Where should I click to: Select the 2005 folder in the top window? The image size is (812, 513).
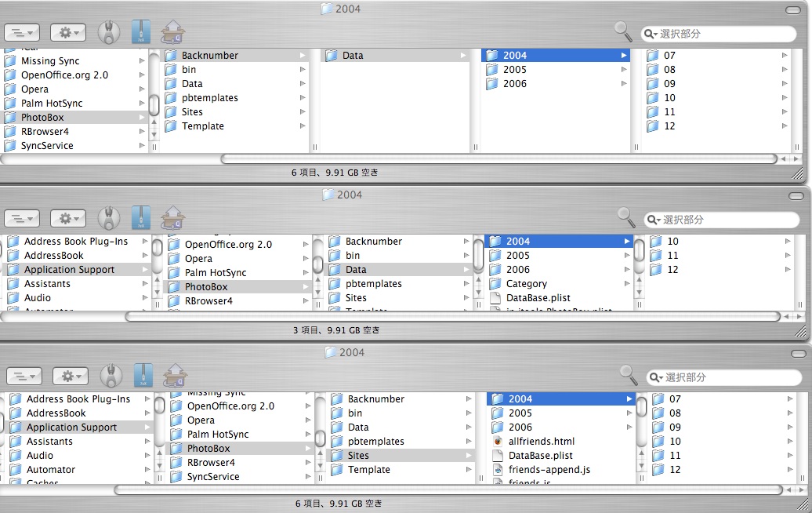pyautogui.click(x=515, y=70)
